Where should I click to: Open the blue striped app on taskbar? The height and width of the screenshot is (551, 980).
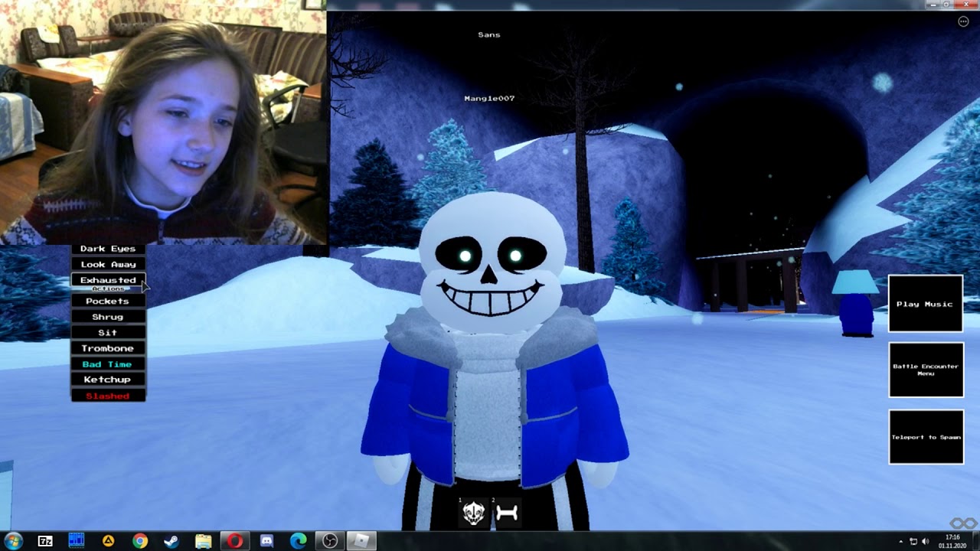tap(77, 541)
